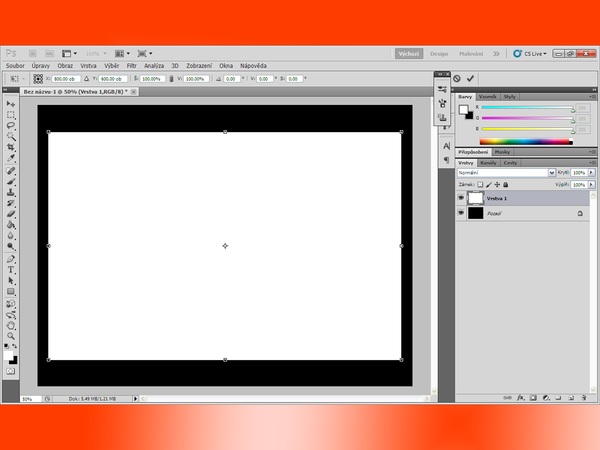Select the Move tool in the toolbox
The height and width of the screenshot is (450, 600).
pyautogui.click(x=11, y=104)
